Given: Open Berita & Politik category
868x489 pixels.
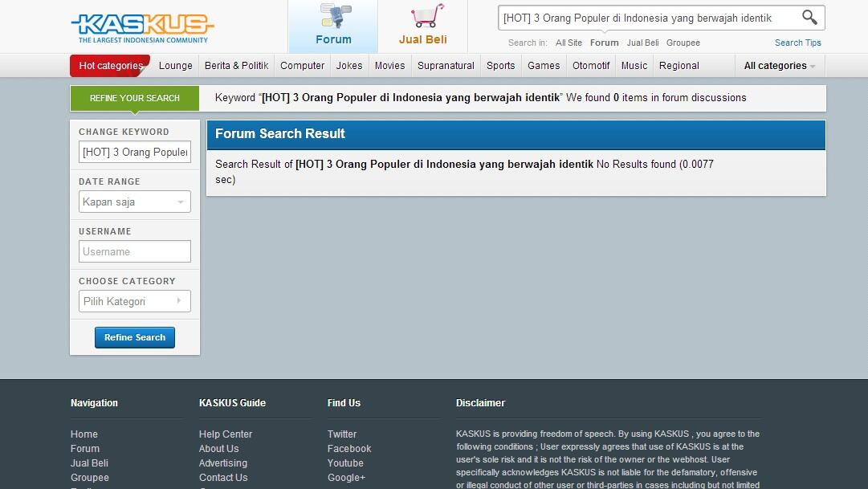Looking at the screenshot, I should pos(236,65).
